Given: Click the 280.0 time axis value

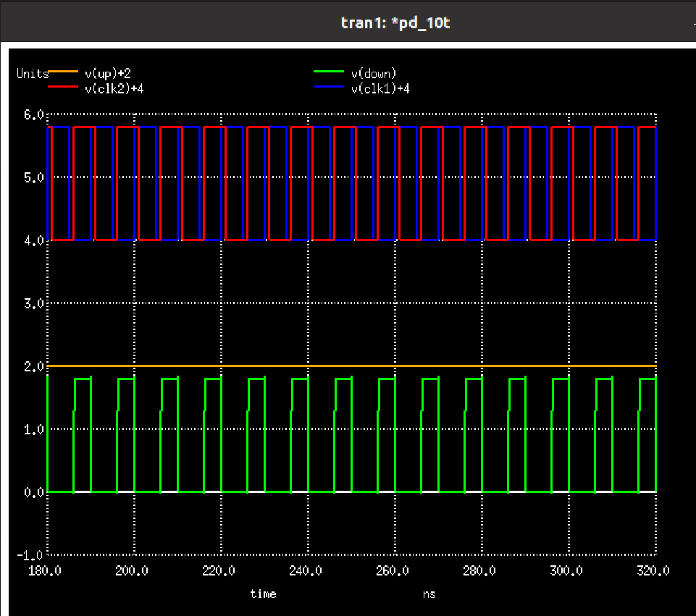Looking at the screenshot, I should tap(479, 571).
